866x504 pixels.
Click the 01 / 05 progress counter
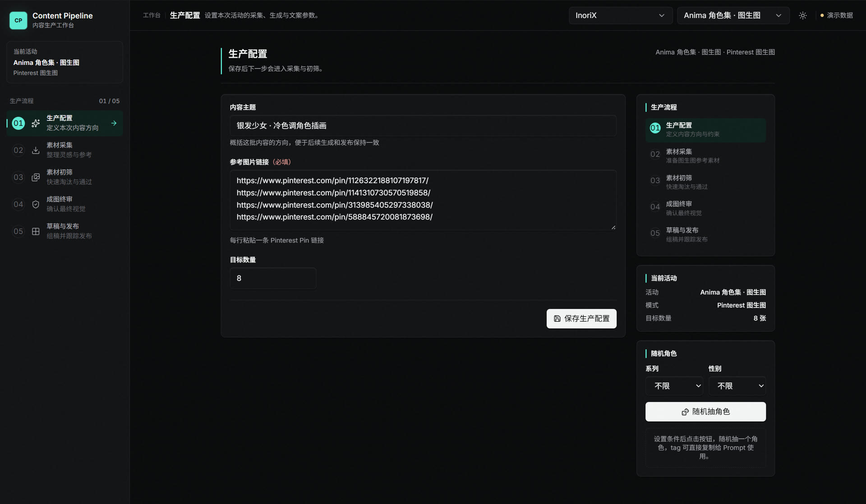[x=109, y=101]
